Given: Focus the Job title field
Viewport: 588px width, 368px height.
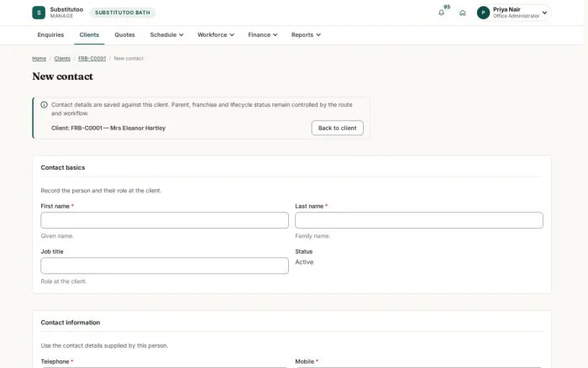Looking at the screenshot, I should point(165,265).
